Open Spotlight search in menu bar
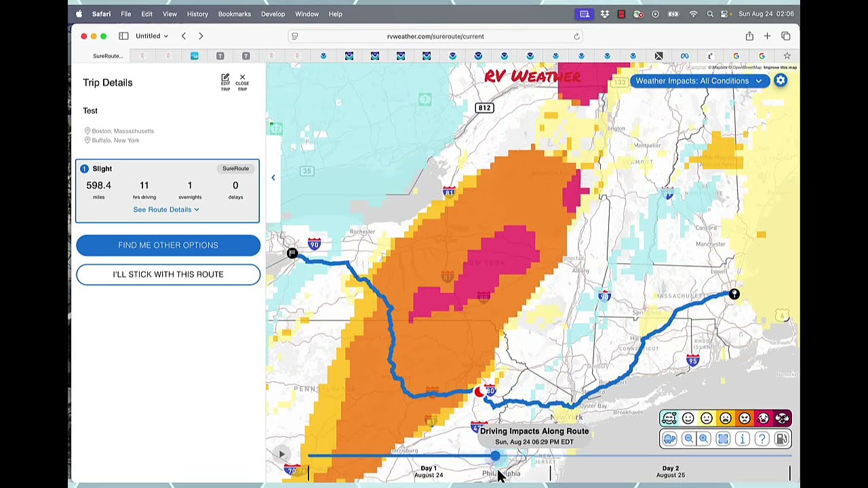 pyautogui.click(x=710, y=14)
